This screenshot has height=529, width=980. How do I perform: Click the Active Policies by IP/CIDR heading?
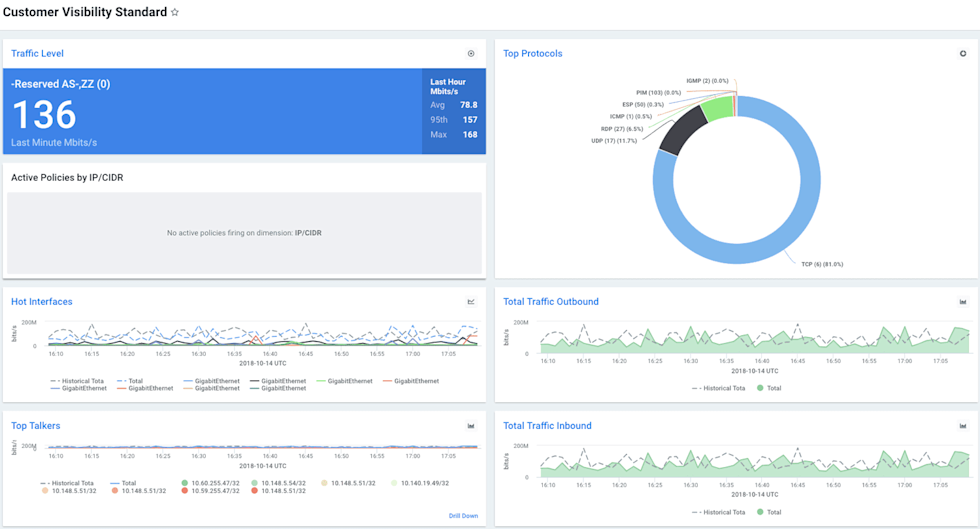point(68,178)
